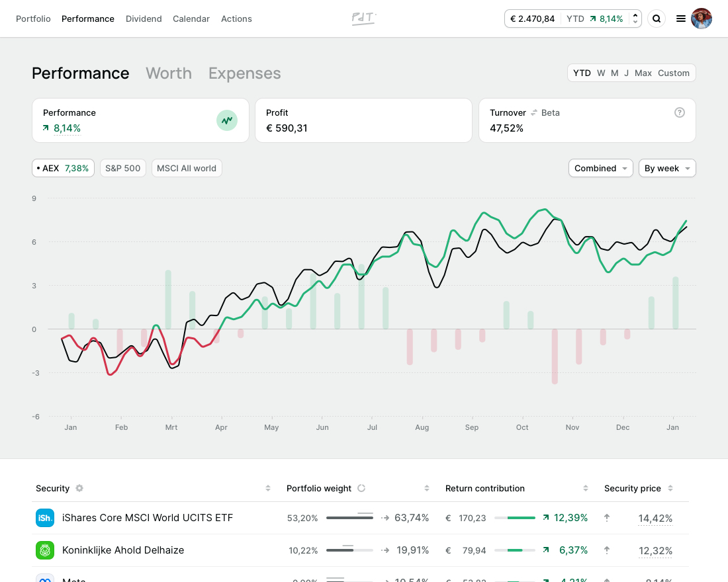Image resolution: width=728 pixels, height=582 pixels.
Task: Open the Worth view
Action: pyautogui.click(x=168, y=73)
